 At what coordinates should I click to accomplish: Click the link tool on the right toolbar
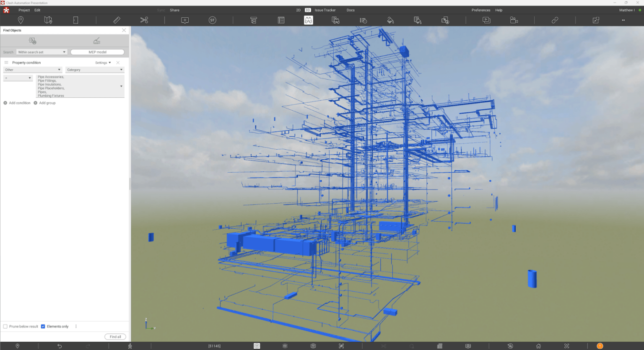(555, 20)
